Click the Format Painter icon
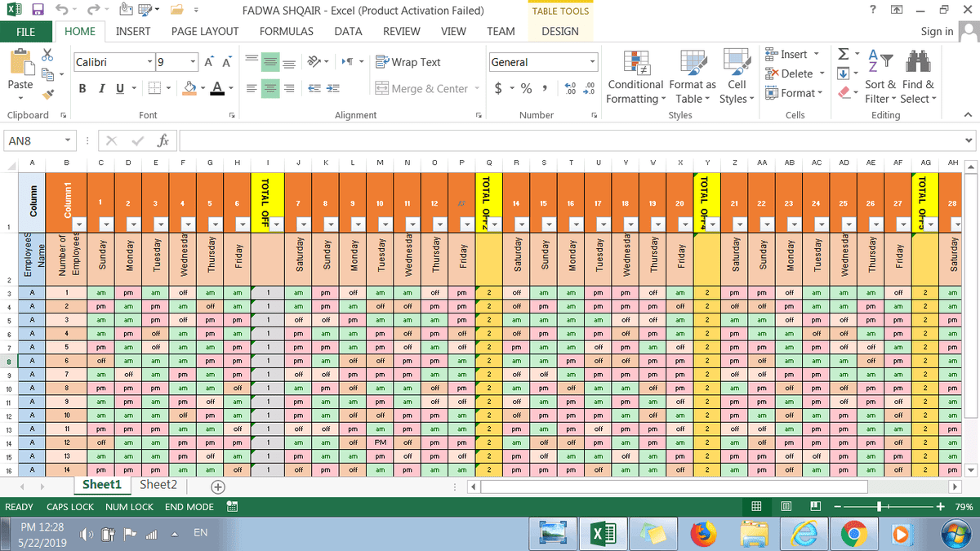 click(48, 94)
